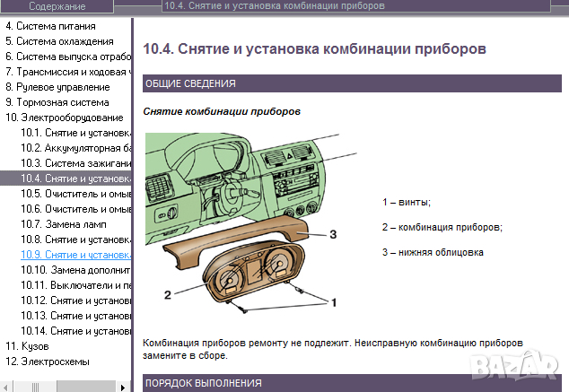Collapse chapter 10. Электрооборудование
This screenshot has width=569, height=392.
tap(64, 118)
